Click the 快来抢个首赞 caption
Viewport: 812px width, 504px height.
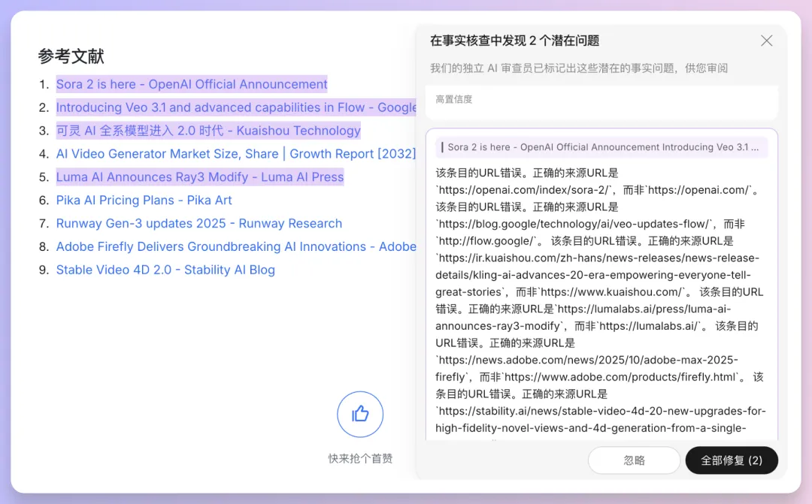[360, 458]
